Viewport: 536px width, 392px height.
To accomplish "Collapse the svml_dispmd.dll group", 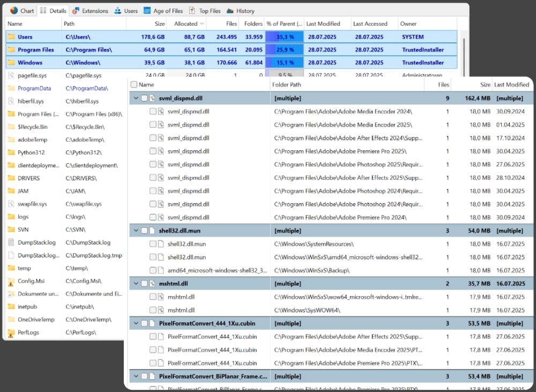I will 136,98.
